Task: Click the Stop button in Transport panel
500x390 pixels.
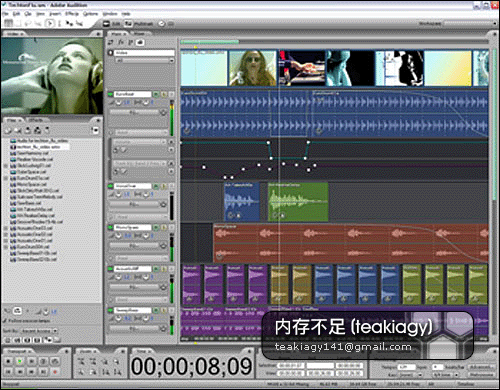Action: coord(8,361)
